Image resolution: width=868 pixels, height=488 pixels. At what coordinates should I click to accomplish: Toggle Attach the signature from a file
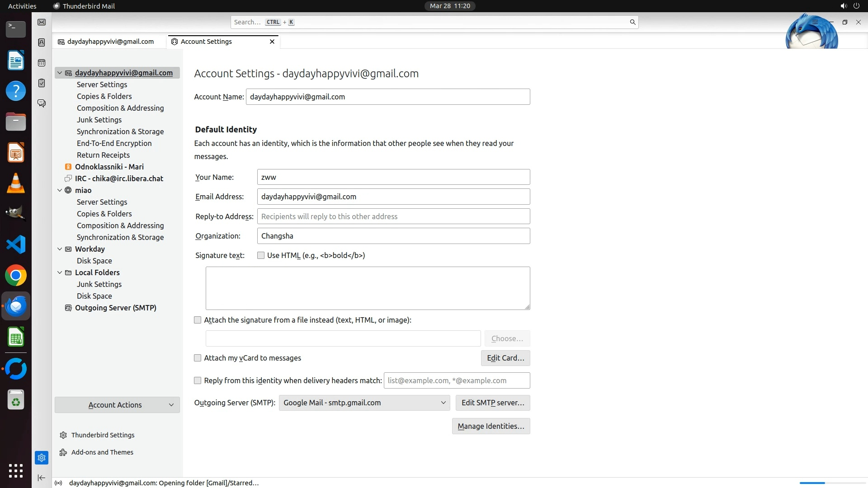pyautogui.click(x=198, y=320)
